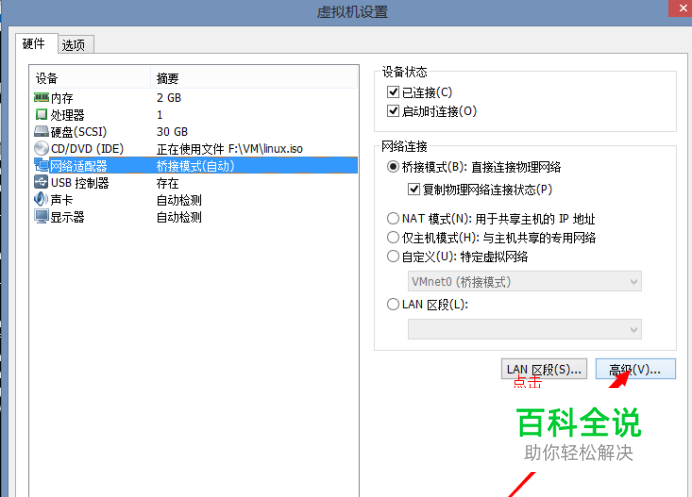This screenshot has width=692, height=497.
Task: Click the network adapter (网络适配器) icon
Action: [x=41, y=166]
